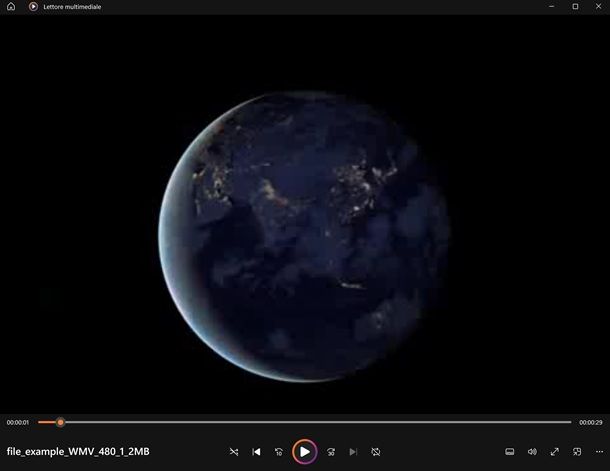Click the file_example_WMV_480_1_2MB title
Image resolution: width=610 pixels, height=471 pixels.
78,452
